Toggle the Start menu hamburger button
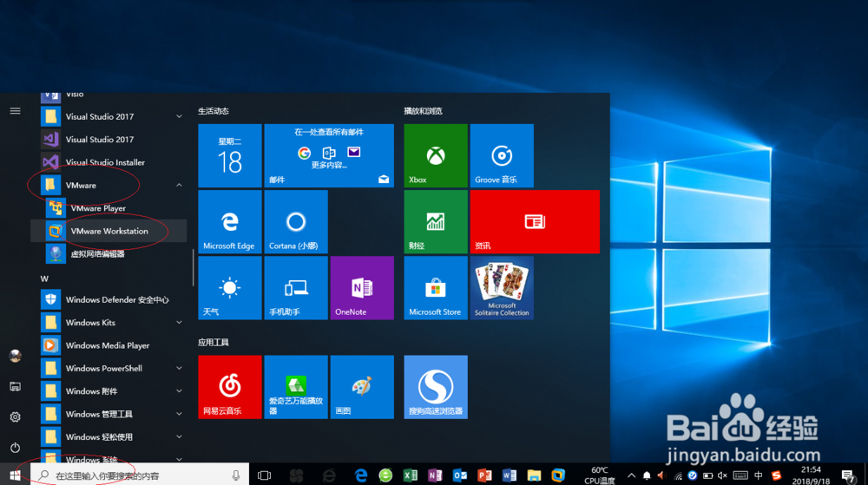The image size is (868, 485). pos(15,110)
